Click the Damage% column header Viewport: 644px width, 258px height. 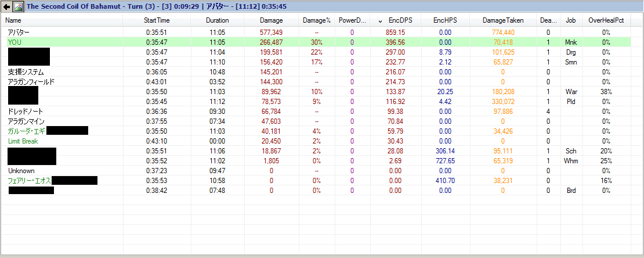(316, 20)
